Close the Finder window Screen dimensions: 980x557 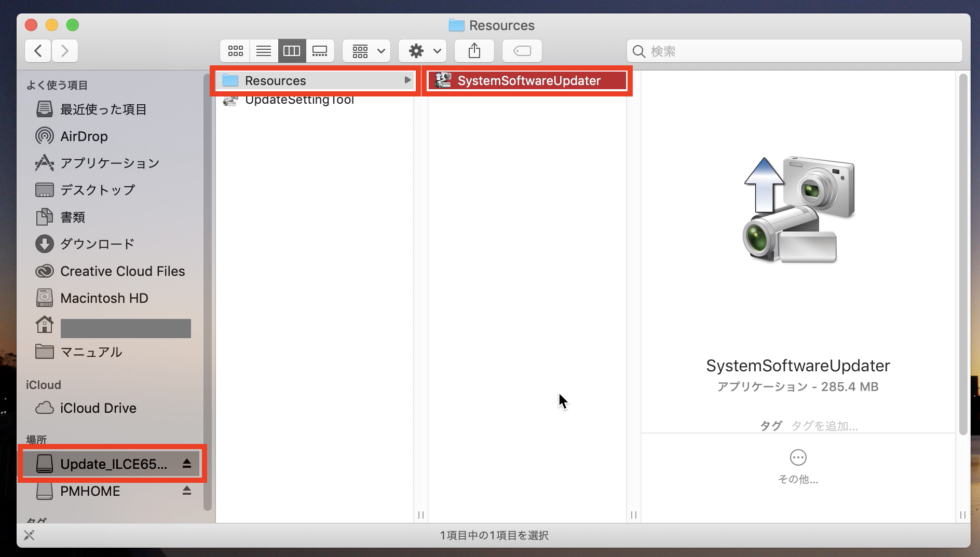31,25
